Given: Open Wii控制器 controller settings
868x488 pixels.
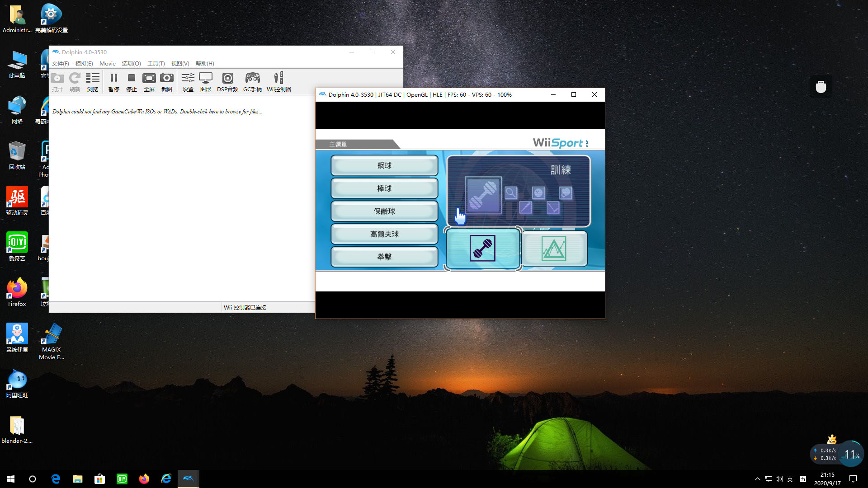Looking at the screenshot, I should tap(279, 82).
